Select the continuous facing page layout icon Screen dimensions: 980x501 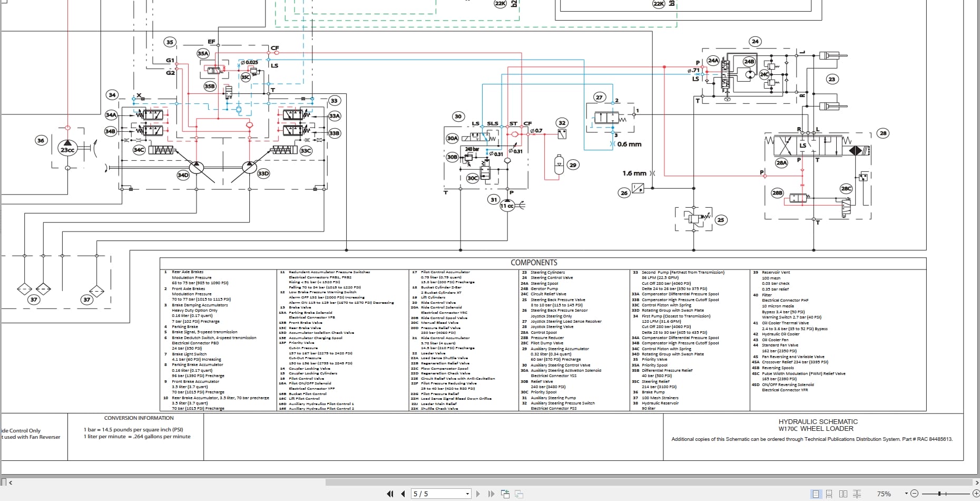857,494
